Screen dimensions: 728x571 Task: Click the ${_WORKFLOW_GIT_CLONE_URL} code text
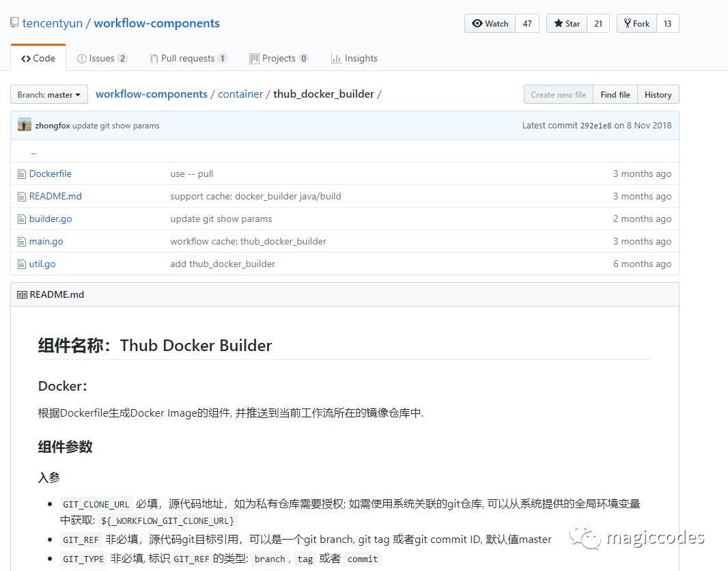(167, 520)
